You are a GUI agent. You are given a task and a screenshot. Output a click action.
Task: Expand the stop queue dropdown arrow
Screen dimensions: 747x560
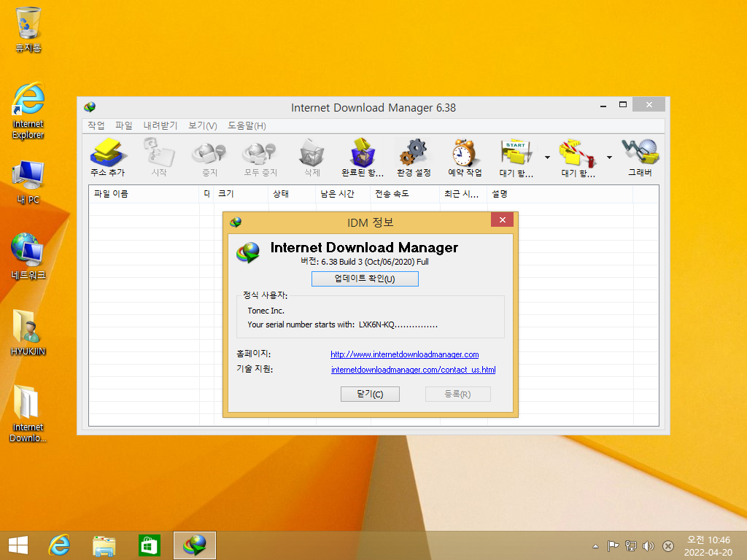pyautogui.click(x=609, y=157)
